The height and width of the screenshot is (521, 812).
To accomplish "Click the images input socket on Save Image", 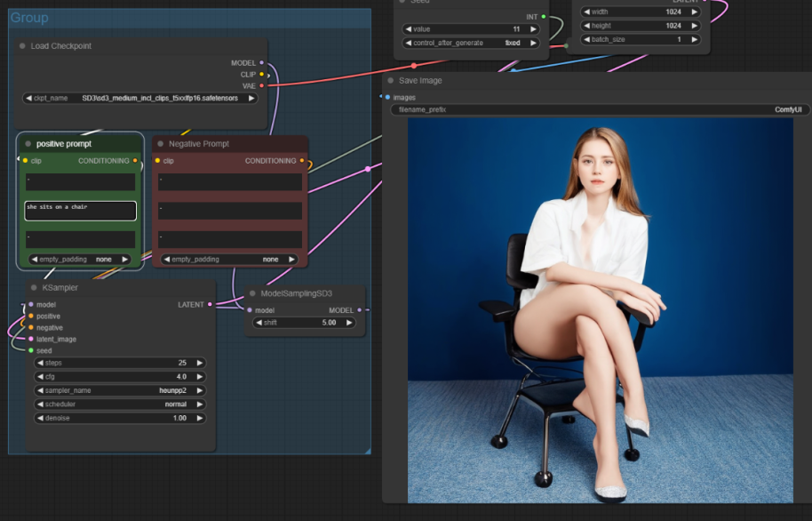I will point(387,98).
